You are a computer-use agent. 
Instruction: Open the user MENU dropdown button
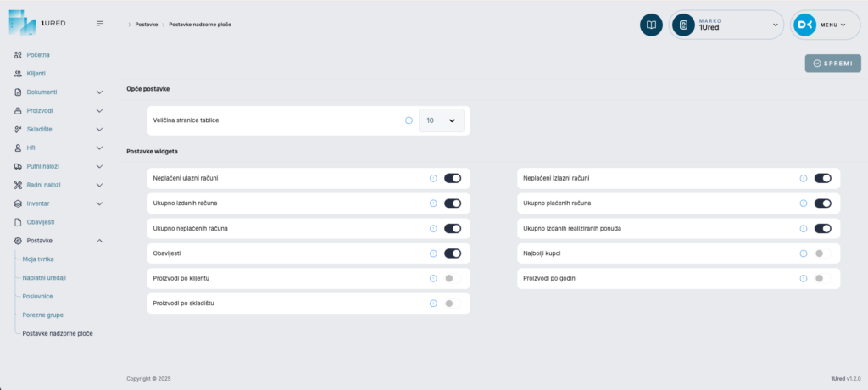[x=824, y=25]
